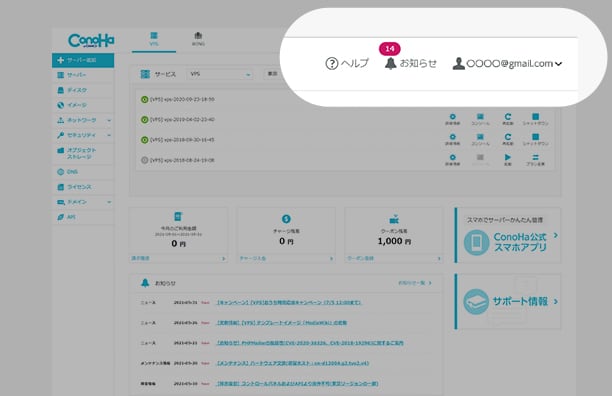The height and width of the screenshot is (396, 612).
Task: Open ディスク in the sidebar
Action: (x=83, y=90)
